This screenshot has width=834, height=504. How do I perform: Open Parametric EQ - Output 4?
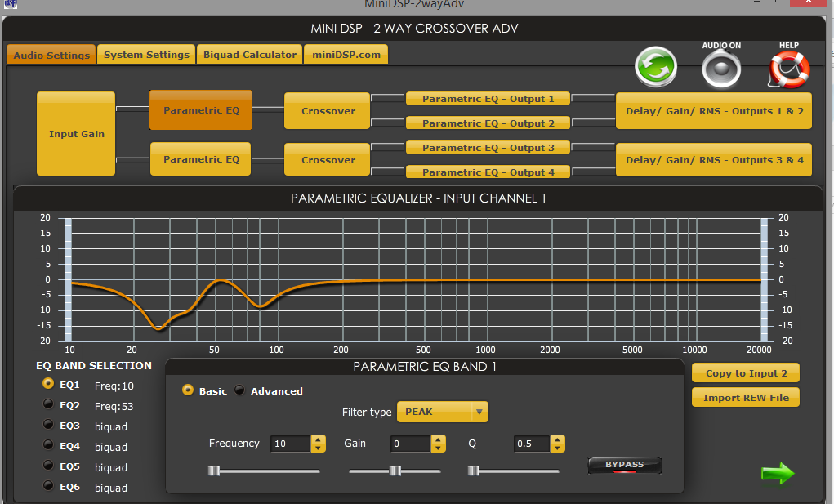click(x=488, y=172)
